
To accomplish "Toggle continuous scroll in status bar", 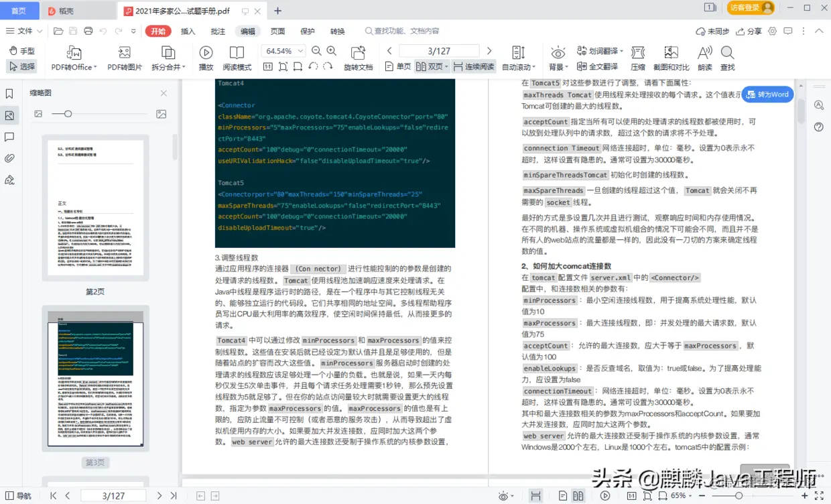I will pyautogui.click(x=535, y=496).
